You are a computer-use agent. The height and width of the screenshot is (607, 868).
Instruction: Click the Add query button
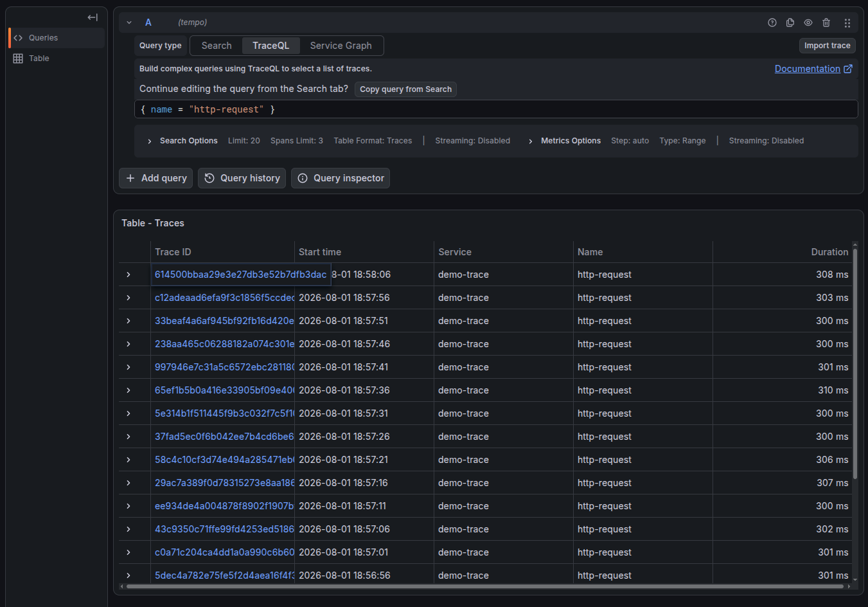pyautogui.click(x=157, y=178)
